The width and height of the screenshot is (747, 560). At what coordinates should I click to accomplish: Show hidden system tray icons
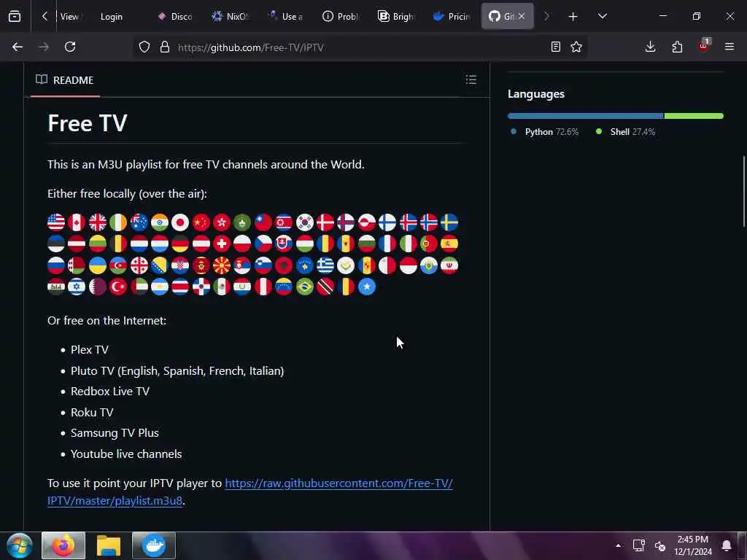(x=618, y=545)
